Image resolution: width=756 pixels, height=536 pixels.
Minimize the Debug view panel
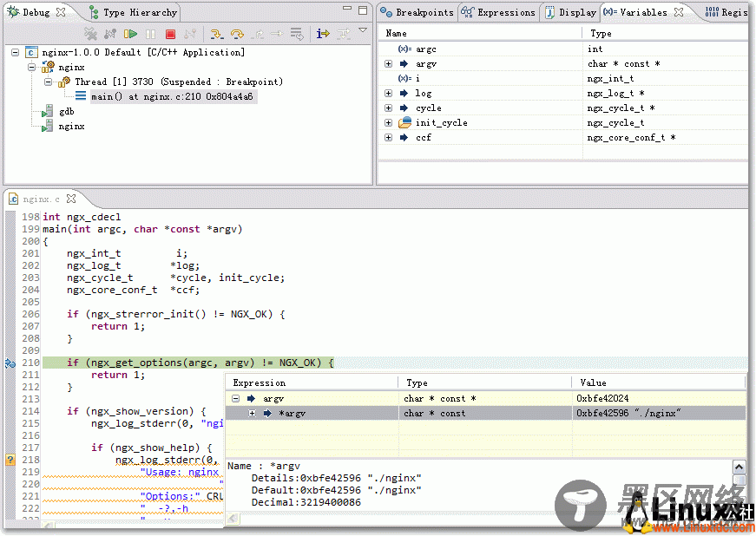tap(347, 9)
